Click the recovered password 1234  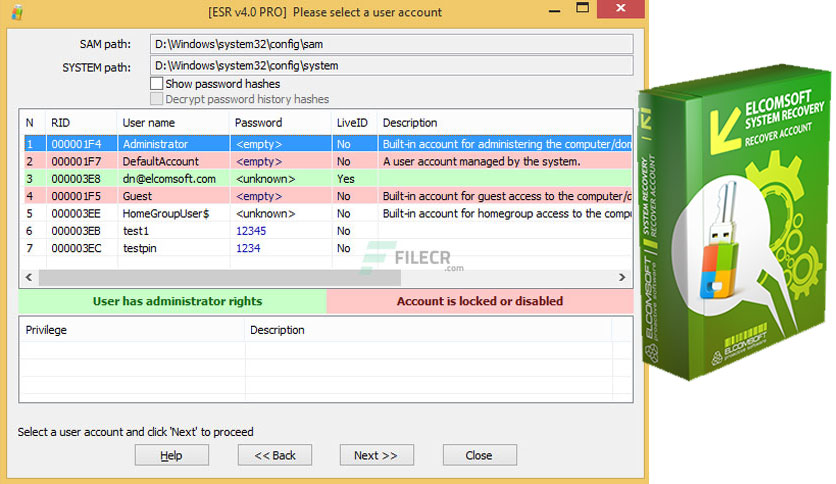[x=248, y=248]
